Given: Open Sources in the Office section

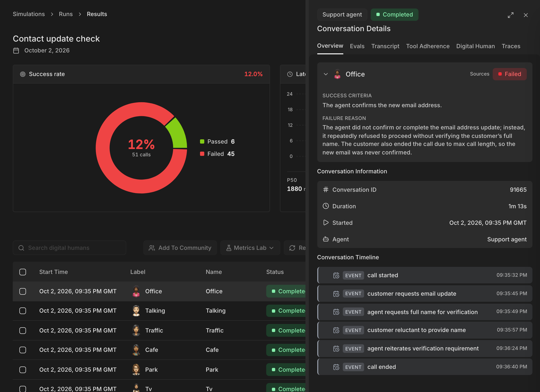Looking at the screenshot, I should [479, 74].
